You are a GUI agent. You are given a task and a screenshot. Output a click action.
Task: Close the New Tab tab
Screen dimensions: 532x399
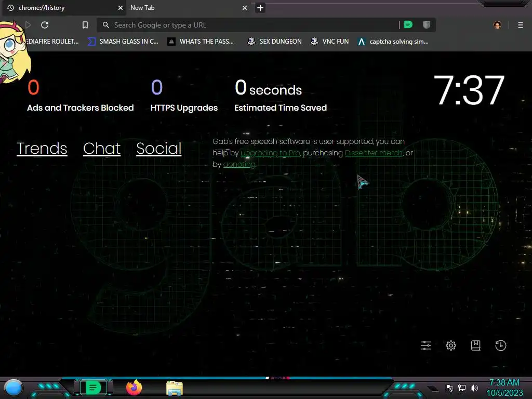(x=245, y=8)
